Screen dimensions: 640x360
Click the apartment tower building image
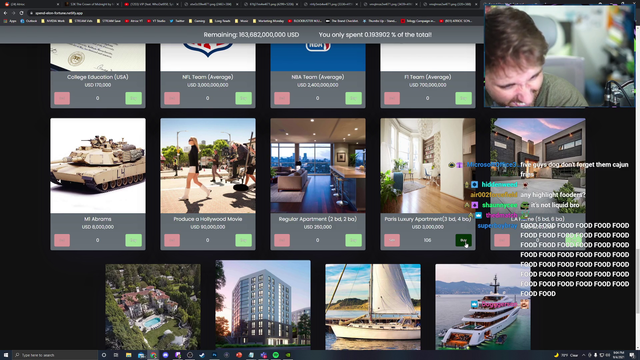pyautogui.click(x=263, y=305)
